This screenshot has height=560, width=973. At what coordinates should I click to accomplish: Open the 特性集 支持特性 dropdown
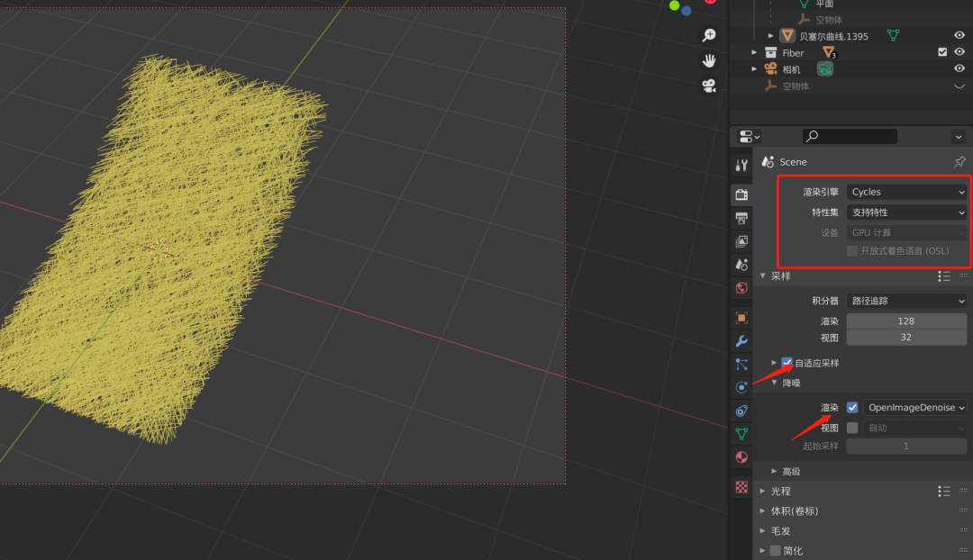click(x=906, y=212)
